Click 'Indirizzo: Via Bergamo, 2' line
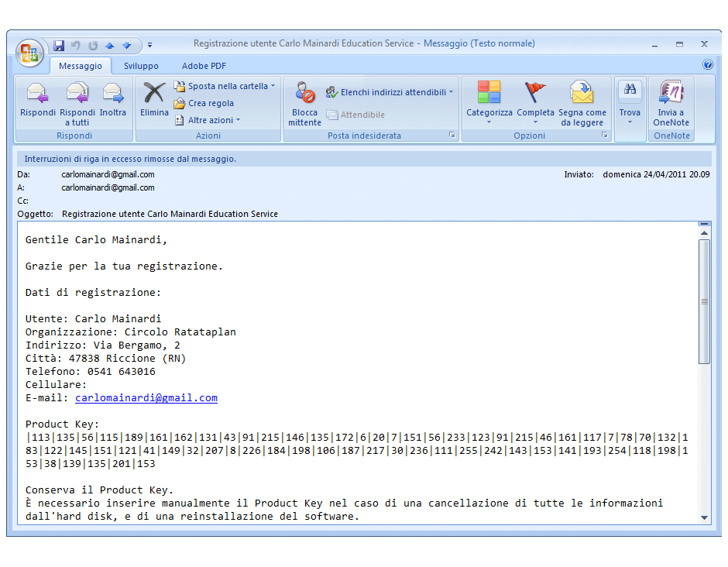This screenshot has height=567, width=728. point(102,345)
